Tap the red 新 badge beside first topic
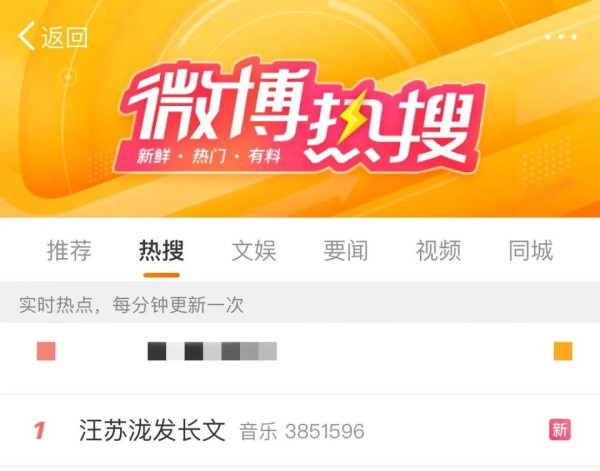Image resolution: width=600 pixels, height=471 pixels. 560,430
